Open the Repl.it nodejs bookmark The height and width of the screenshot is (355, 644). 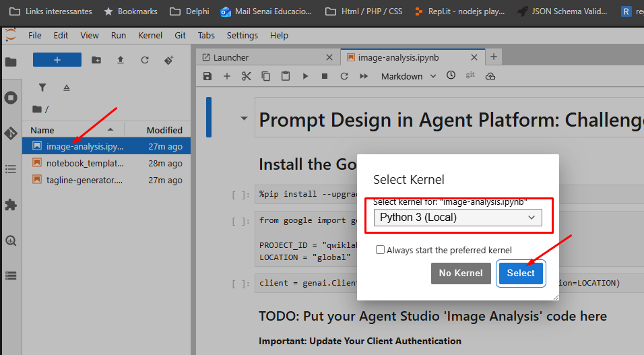(x=459, y=11)
